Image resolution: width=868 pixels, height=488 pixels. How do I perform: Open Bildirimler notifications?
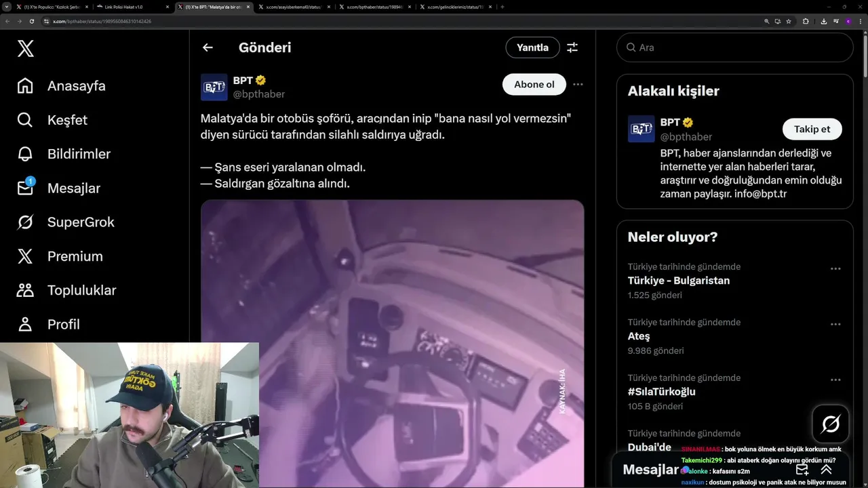click(63, 154)
